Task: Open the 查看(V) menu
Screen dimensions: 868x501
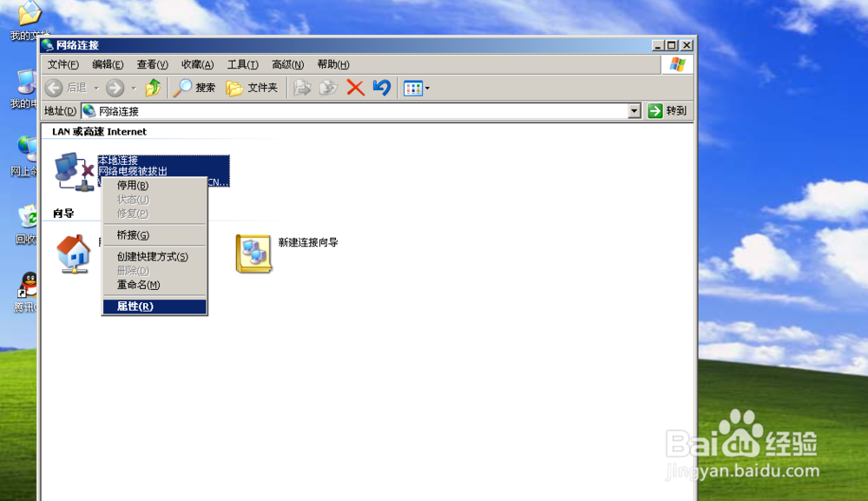Action: click(152, 65)
